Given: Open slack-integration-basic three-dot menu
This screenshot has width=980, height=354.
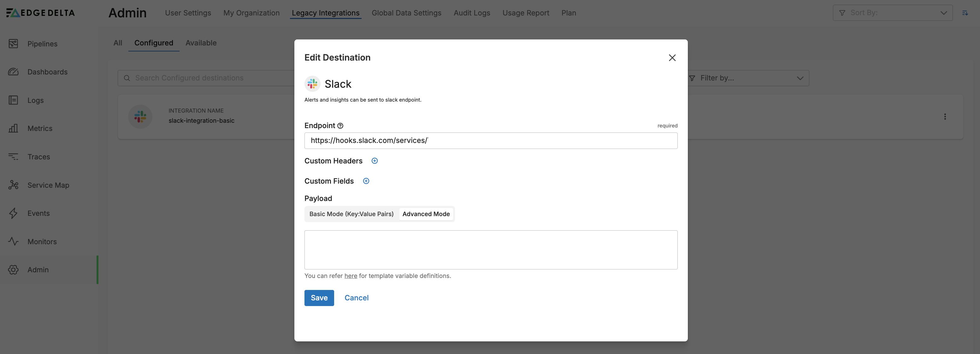Looking at the screenshot, I should coord(945,116).
